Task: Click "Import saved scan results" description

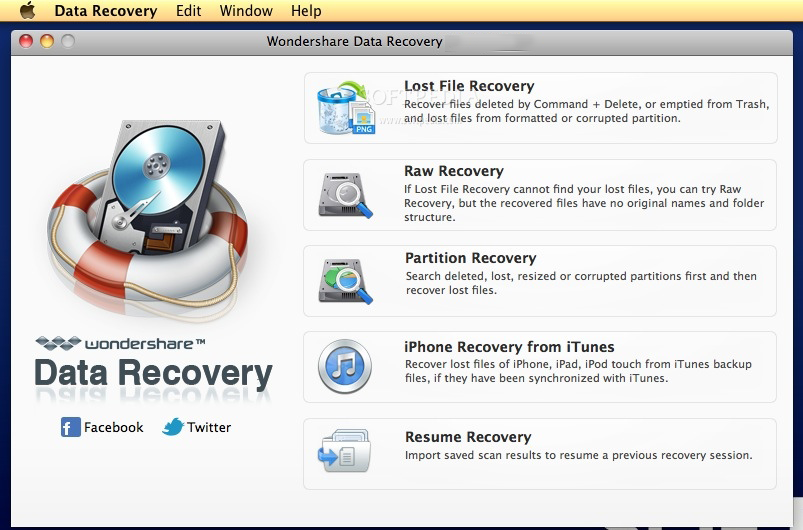Action: [579, 455]
